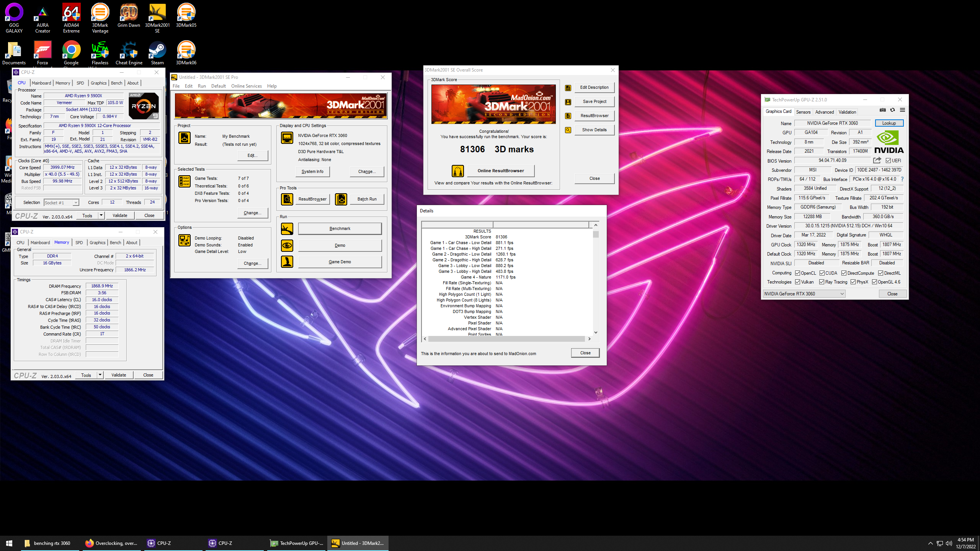Open the 3DMark05 desktop icon
The height and width of the screenshot is (551, 980).
[x=186, y=15]
